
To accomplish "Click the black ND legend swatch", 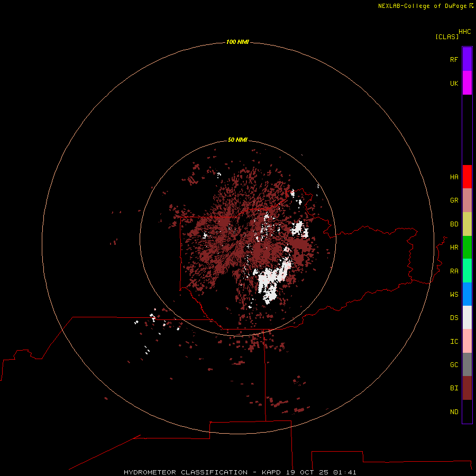I will click(467, 411).
